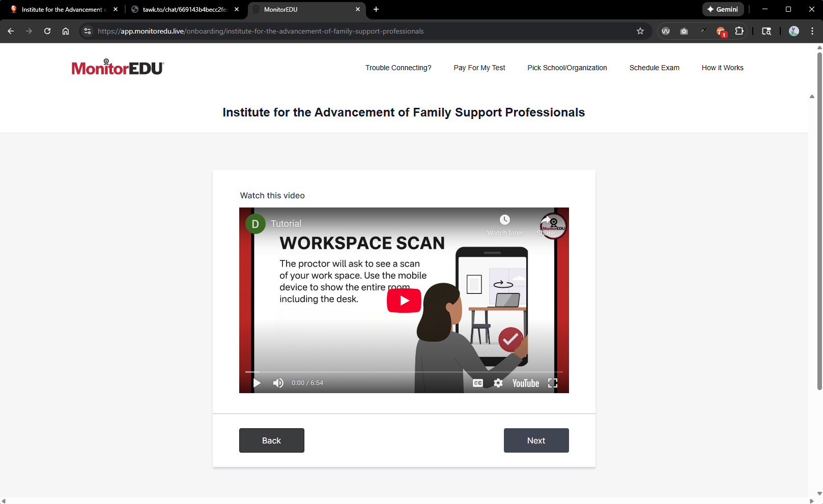Viewport: 823px width, 504px height.
Task: Bookmark this page with star icon
Action: (x=640, y=31)
